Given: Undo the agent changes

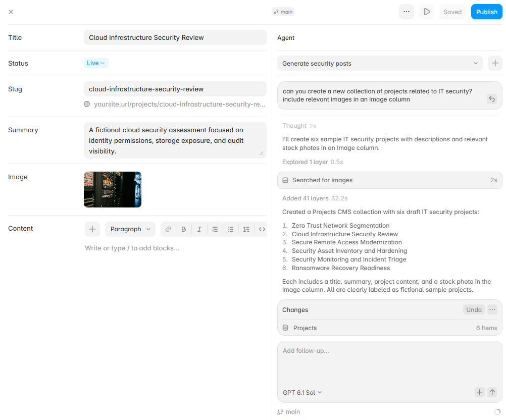Looking at the screenshot, I should tap(473, 309).
